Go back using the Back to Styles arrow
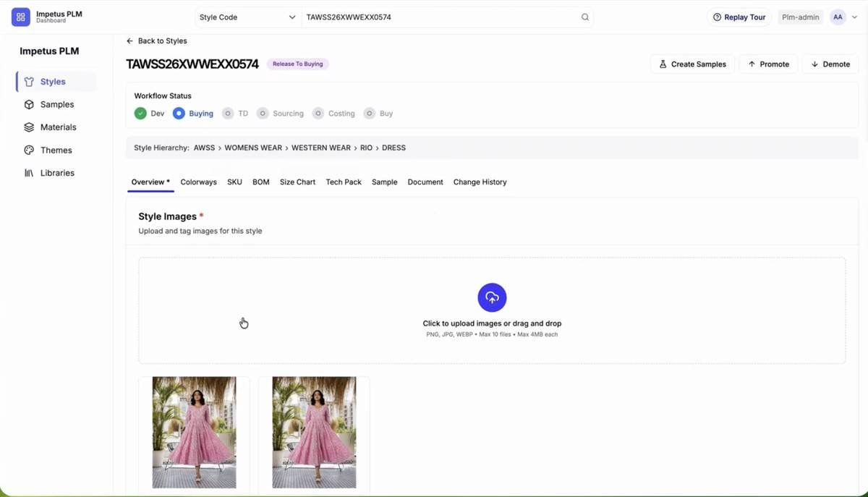Screen dimensions: 868x497 [x=129, y=41]
